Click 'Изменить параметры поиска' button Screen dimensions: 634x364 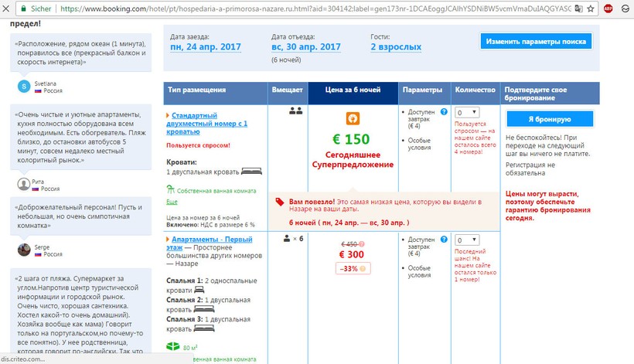pyautogui.click(x=537, y=42)
